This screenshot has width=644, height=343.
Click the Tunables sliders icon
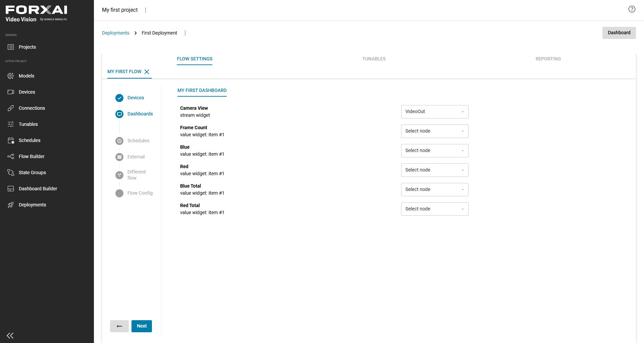coord(11,124)
